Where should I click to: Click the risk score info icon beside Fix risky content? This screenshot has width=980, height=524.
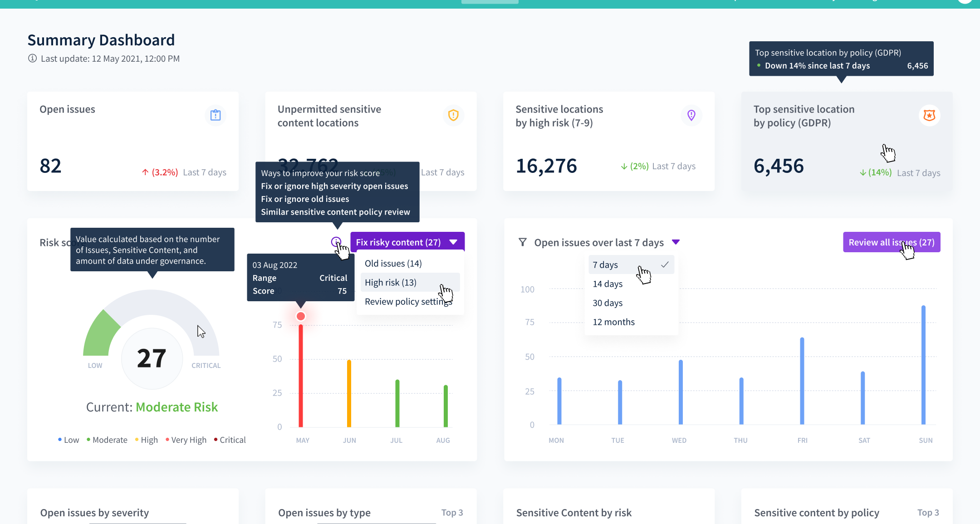coord(336,242)
